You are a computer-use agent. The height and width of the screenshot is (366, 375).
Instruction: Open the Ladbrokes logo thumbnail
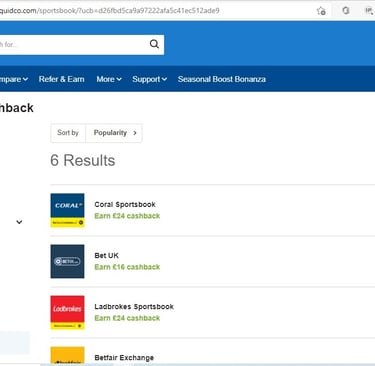click(67, 312)
